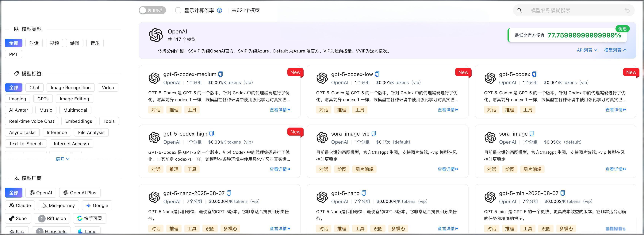Select the Real-time Voice Chat tag
Screen dimensions: 644x235
click(x=32, y=121)
